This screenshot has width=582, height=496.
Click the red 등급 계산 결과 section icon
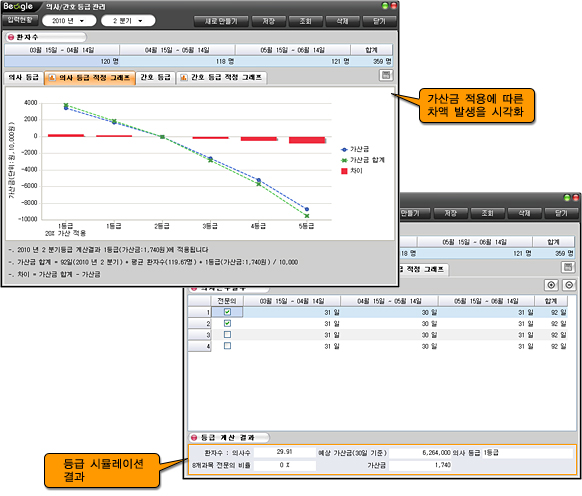(194, 438)
